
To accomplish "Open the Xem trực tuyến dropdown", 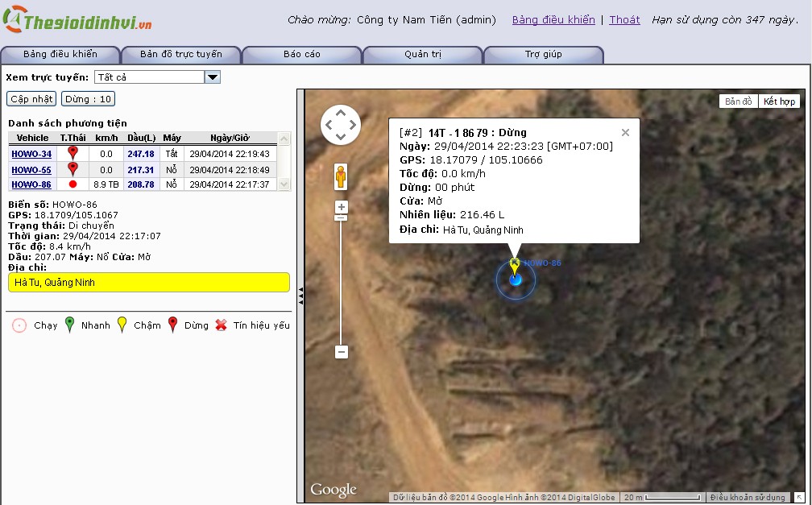I will (213, 77).
